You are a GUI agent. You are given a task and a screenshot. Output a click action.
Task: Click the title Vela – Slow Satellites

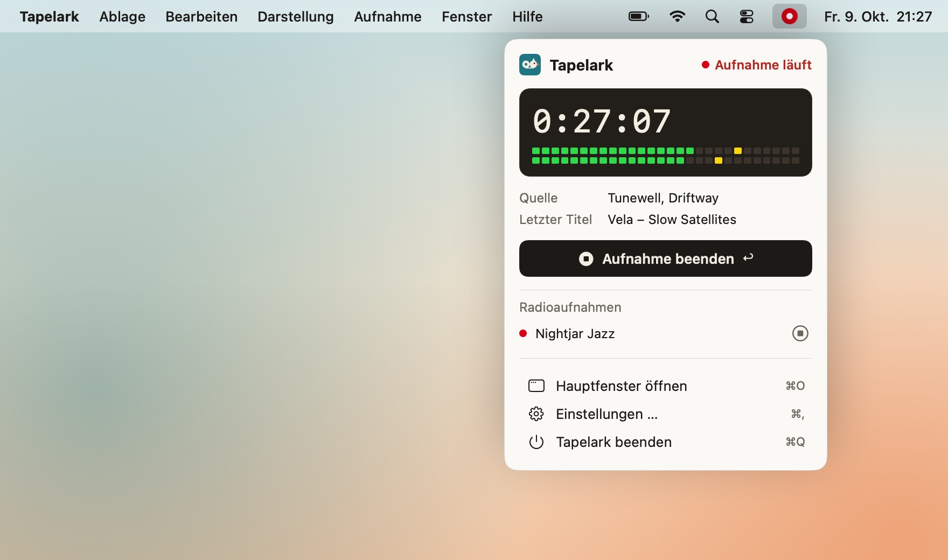tap(672, 219)
